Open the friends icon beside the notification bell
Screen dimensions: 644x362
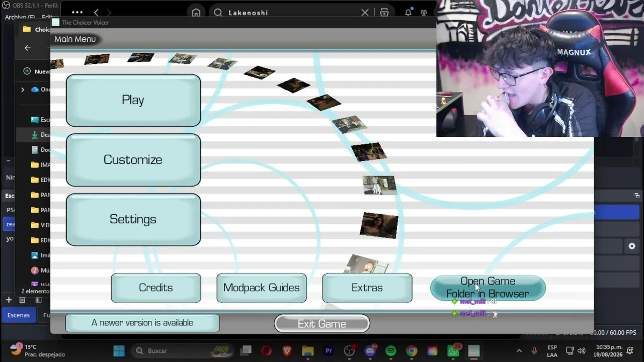424,13
